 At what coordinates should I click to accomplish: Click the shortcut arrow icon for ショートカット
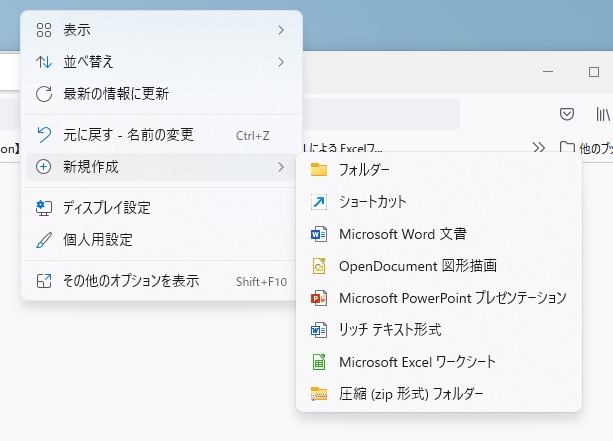pyautogui.click(x=319, y=202)
